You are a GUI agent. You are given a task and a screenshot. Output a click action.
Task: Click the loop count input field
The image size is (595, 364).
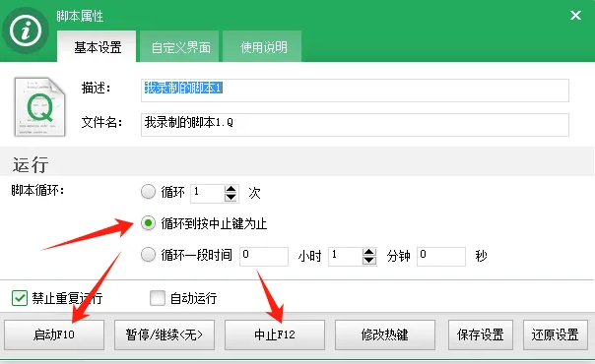coord(207,193)
